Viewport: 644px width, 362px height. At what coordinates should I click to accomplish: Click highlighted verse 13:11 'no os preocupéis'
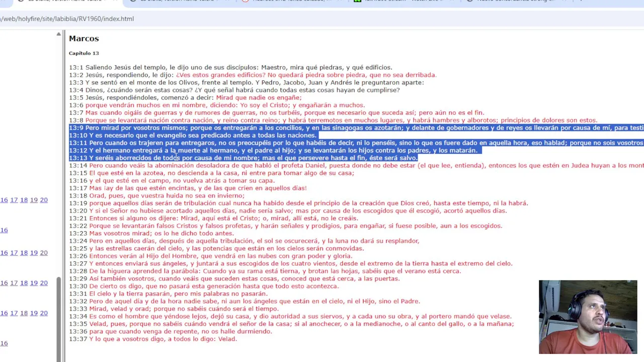pyautogui.click(x=356, y=143)
